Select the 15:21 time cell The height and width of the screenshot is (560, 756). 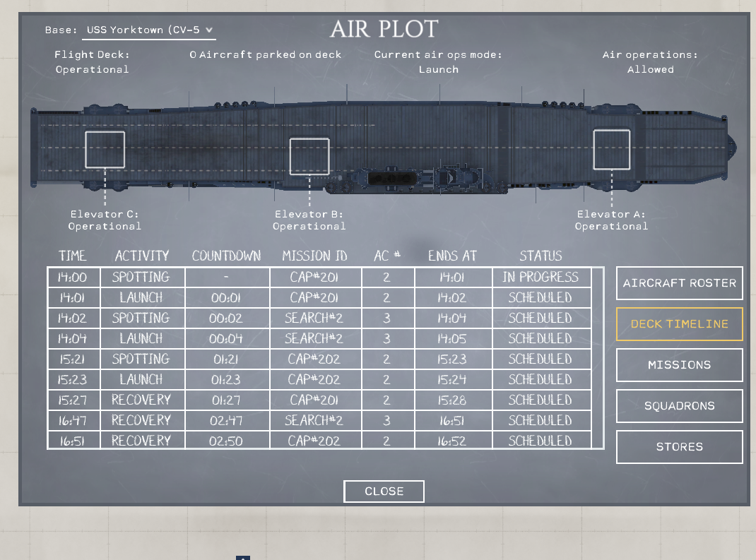[73, 359]
